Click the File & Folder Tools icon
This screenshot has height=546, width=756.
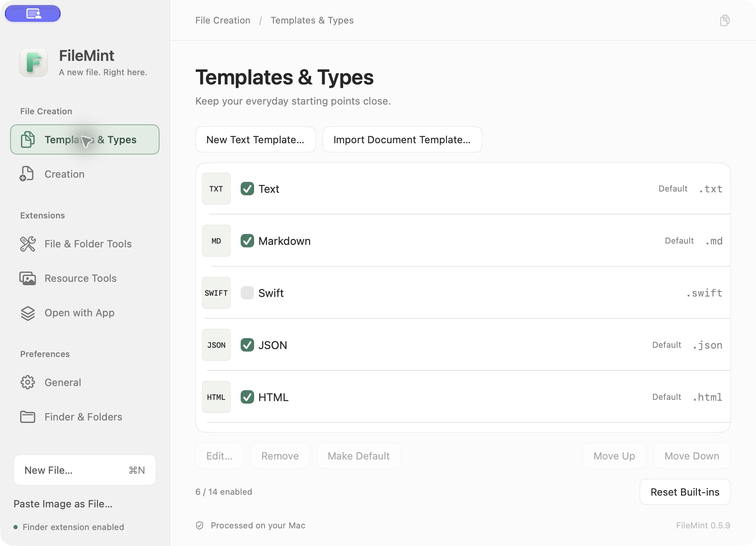coord(28,244)
